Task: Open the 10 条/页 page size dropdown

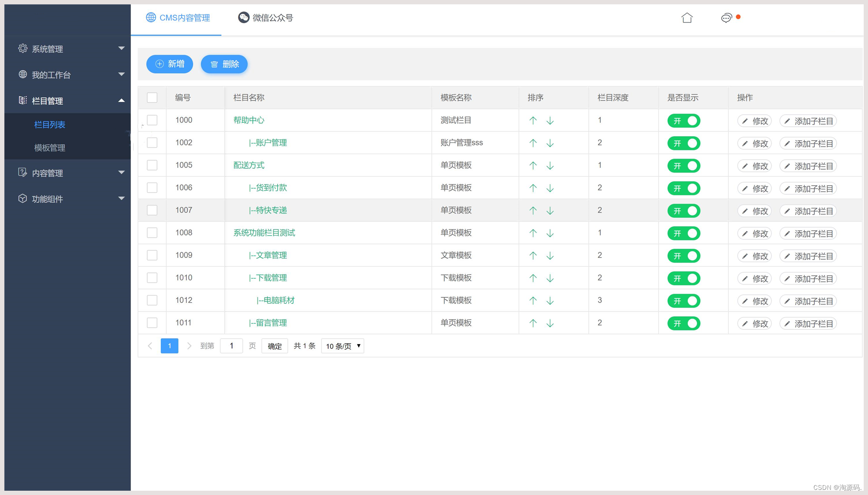Action: (342, 346)
